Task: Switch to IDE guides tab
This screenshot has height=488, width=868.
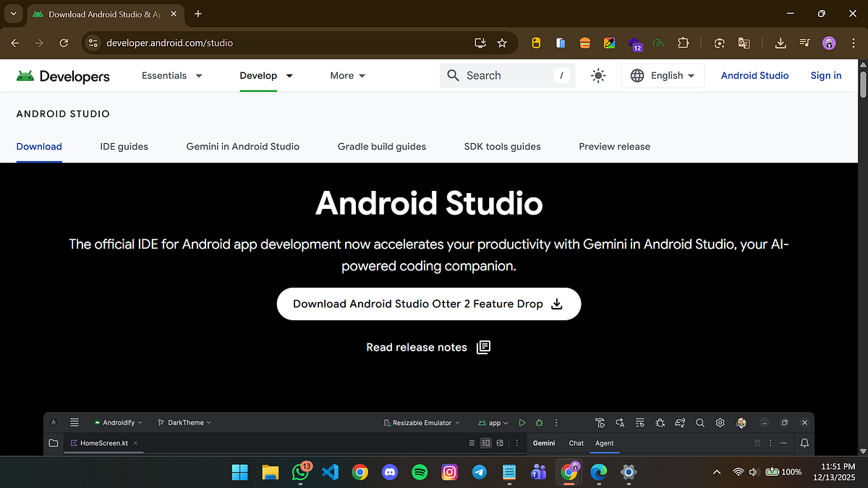Action: [124, 146]
